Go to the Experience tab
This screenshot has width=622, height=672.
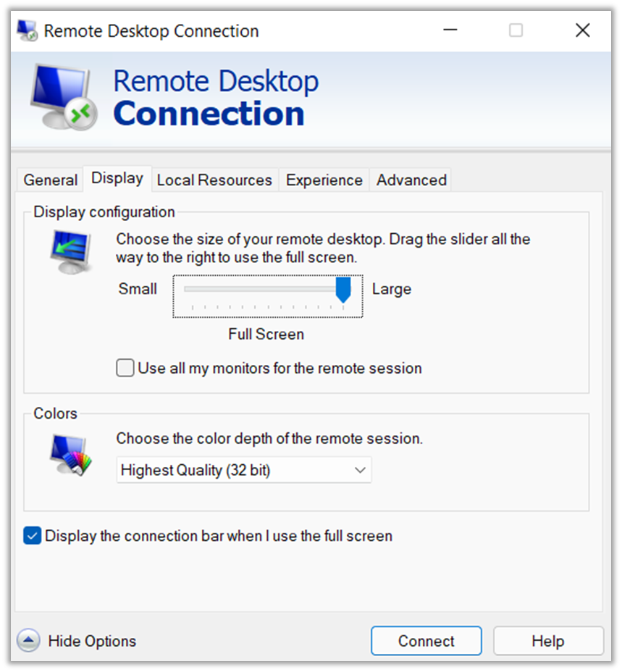coord(324,180)
